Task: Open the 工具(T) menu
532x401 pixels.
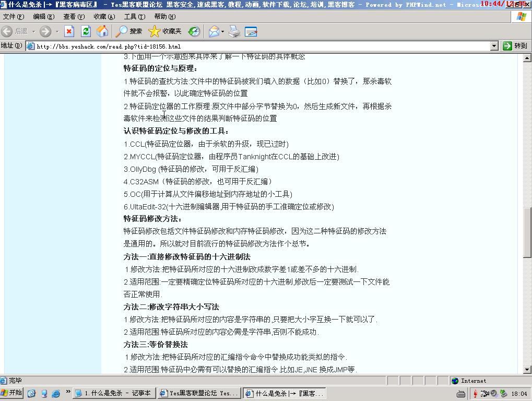Action: (134, 17)
